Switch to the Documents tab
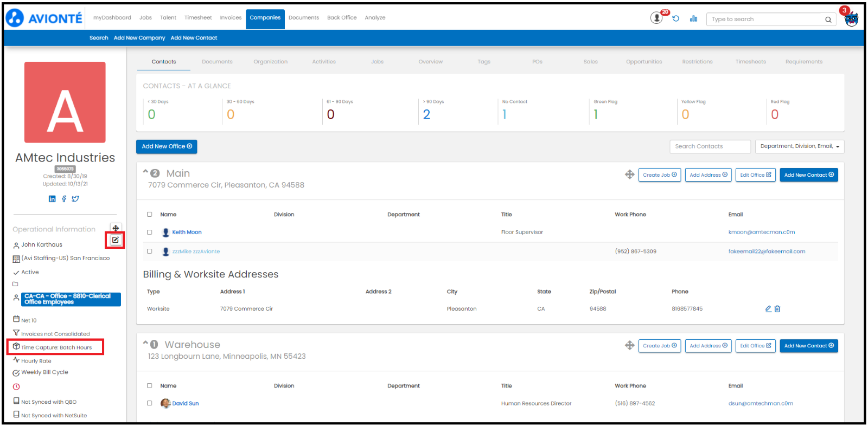 (217, 62)
